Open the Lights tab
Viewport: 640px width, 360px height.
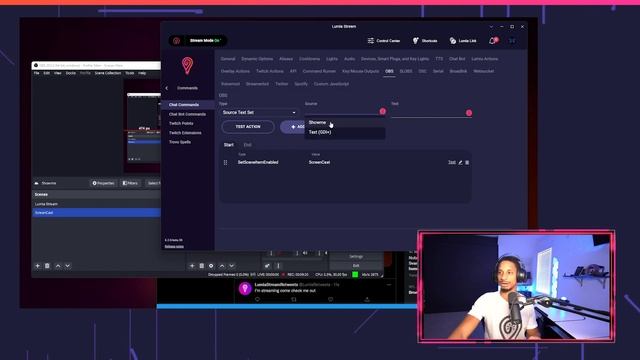tap(332, 59)
